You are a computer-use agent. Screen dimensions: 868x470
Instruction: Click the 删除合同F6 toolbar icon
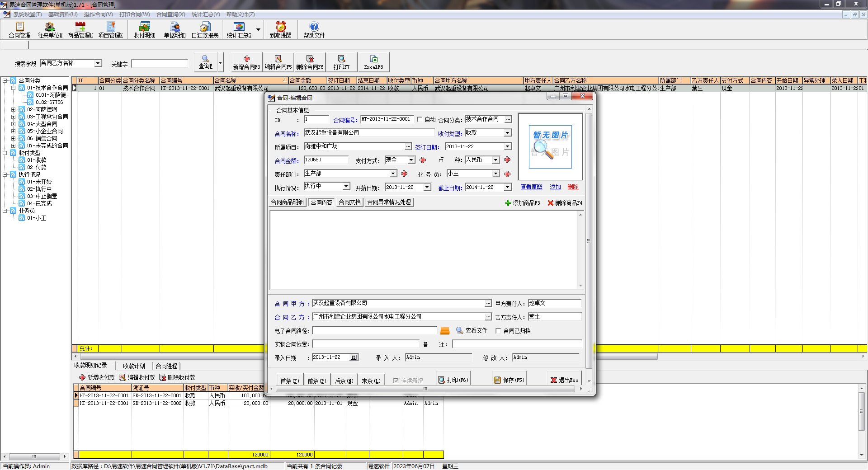pyautogui.click(x=310, y=59)
